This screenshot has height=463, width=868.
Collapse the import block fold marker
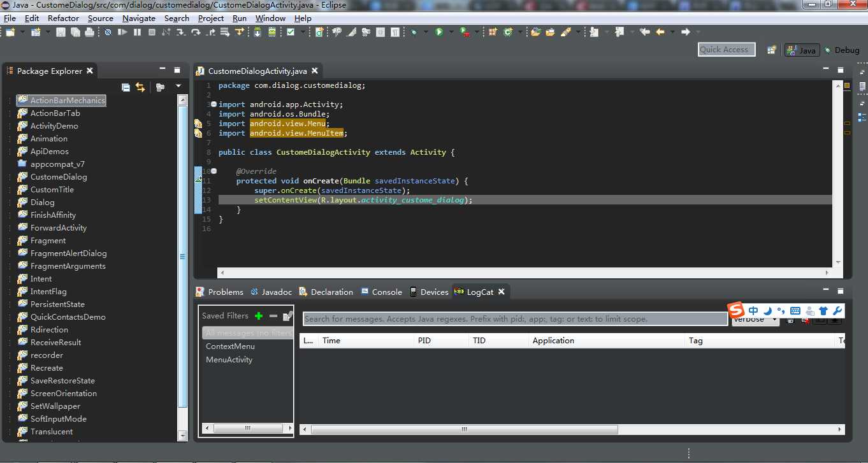(213, 104)
